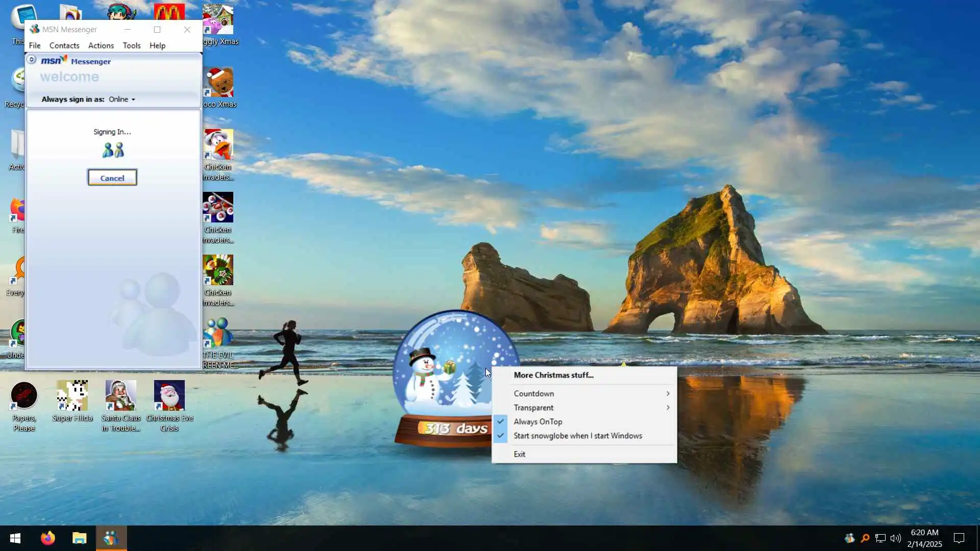Screen dimensions: 980x551
Task: Open File Explorer from taskbar
Action: [x=79, y=538]
